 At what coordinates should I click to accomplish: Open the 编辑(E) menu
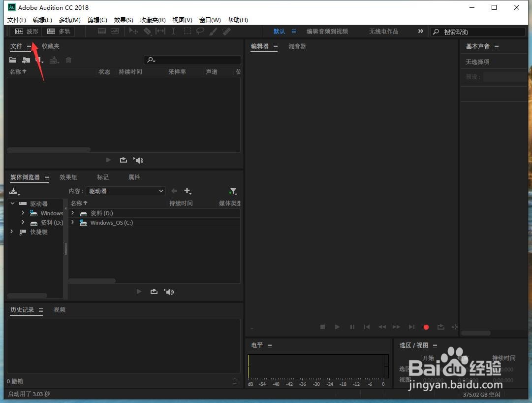coord(42,20)
